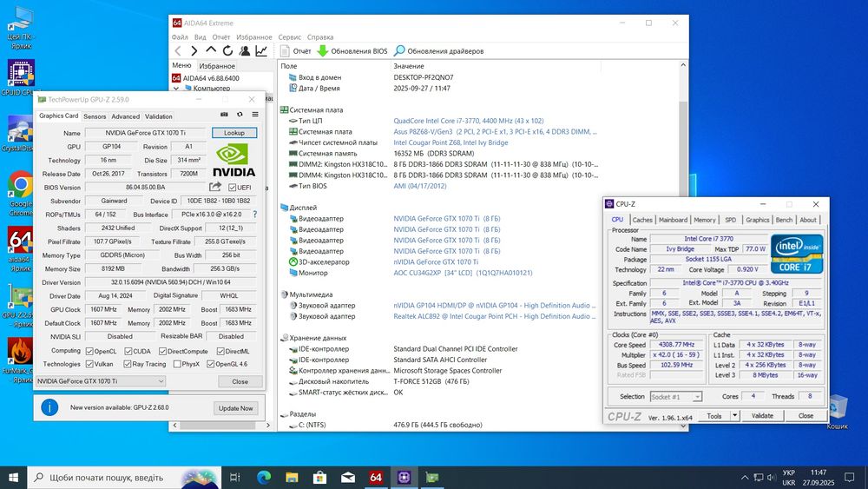868x489 pixels.
Task: Open Файл menu in AIDA64
Action: pos(180,37)
